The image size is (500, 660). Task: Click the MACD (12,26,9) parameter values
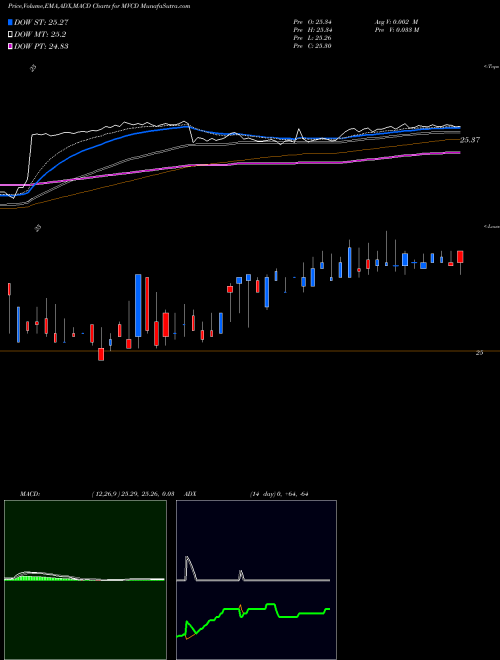pyautogui.click(x=133, y=494)
